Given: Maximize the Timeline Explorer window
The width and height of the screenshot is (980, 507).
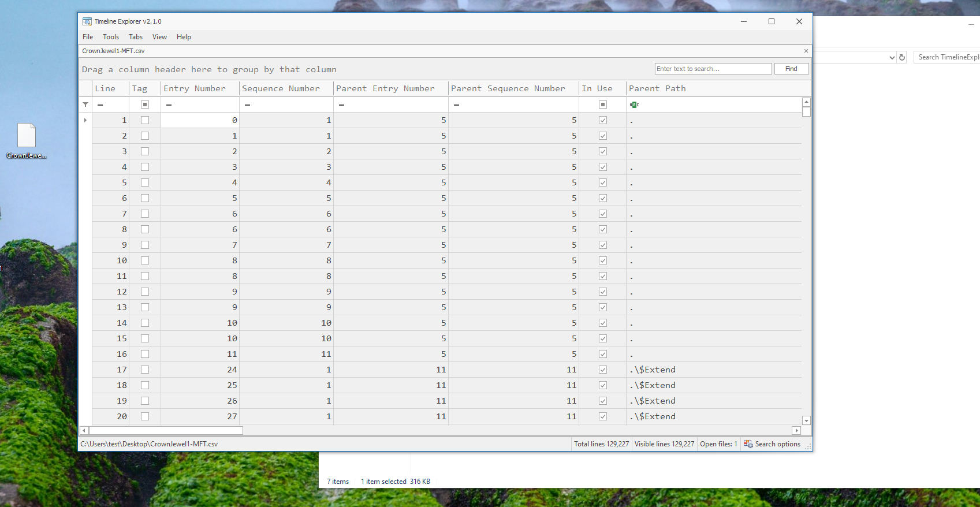Looking at the screenshot, I should tap(772, 21).
